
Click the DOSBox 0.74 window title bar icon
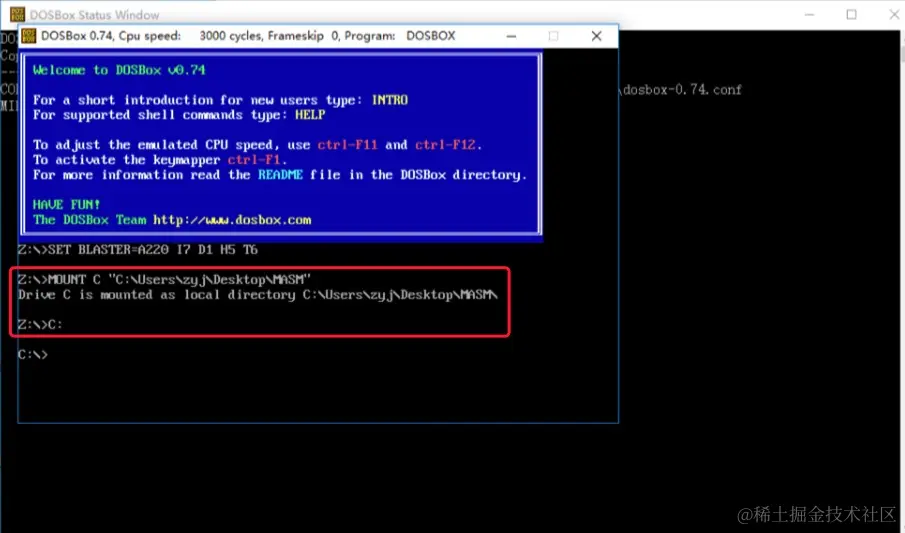(28, 36)
